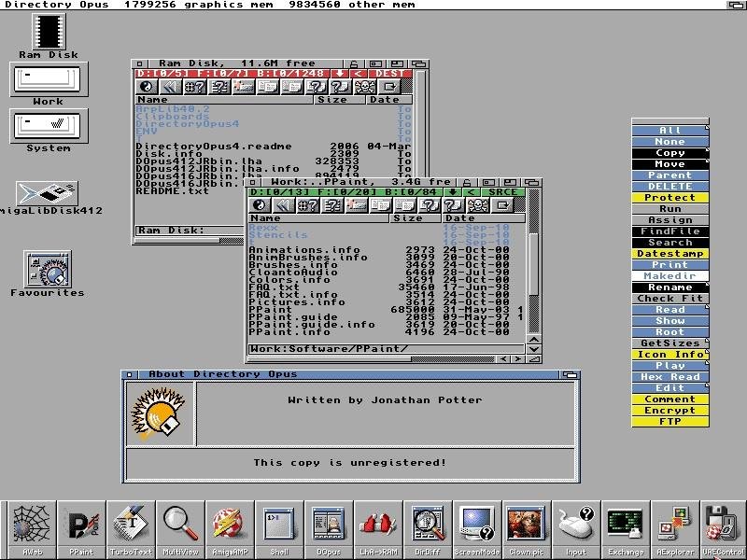
Task: Click the yin-yang icon in Ram Disk lister
Action: 147,87
